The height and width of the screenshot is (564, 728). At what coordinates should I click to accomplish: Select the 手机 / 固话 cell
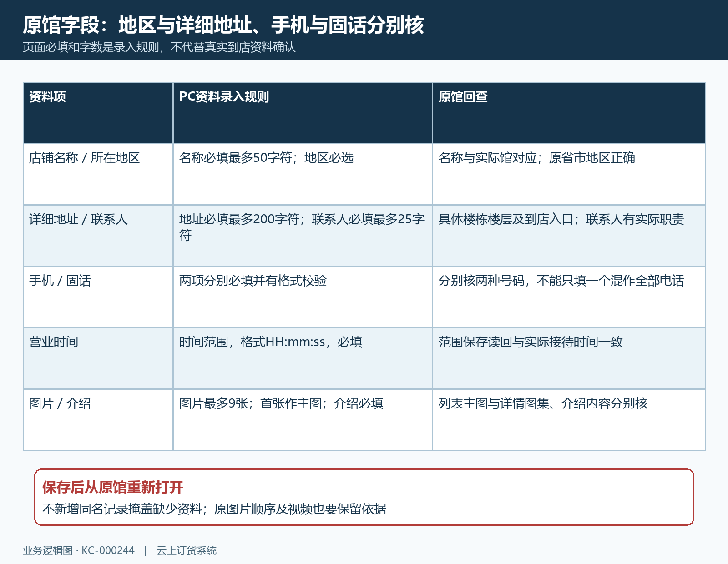[98, 297]
